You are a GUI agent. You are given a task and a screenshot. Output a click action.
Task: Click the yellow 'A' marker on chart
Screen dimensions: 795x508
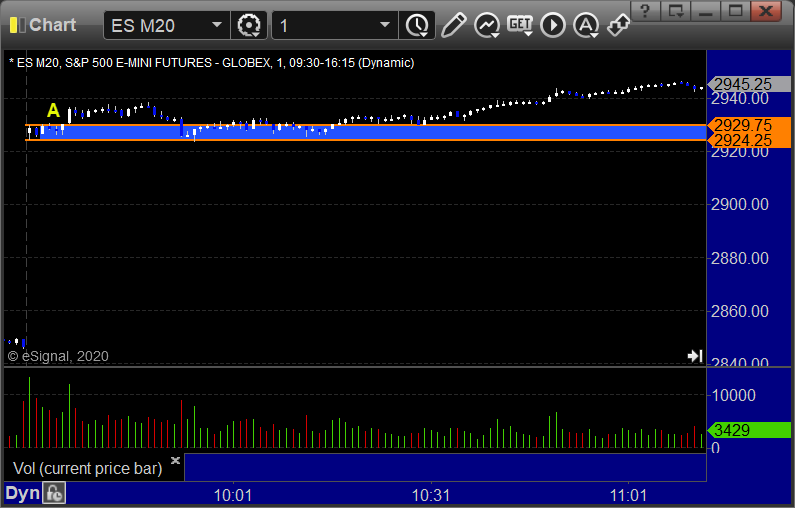[53, 110]
